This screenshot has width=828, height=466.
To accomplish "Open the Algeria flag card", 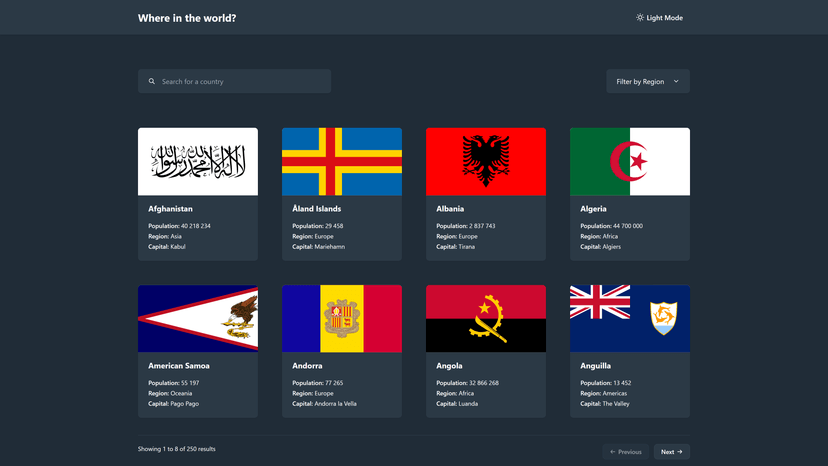I will pyautogui.click(x=630, y=161).
